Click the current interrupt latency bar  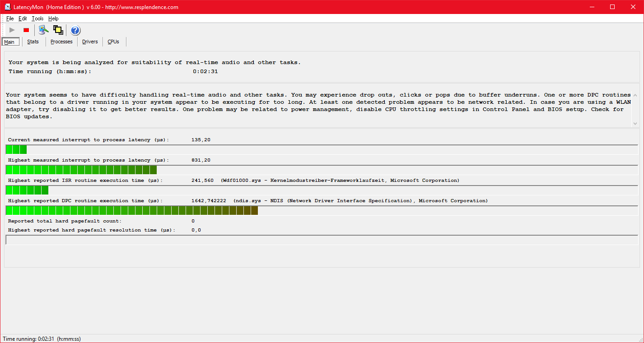pyautogui.click(x=322, y=149)
